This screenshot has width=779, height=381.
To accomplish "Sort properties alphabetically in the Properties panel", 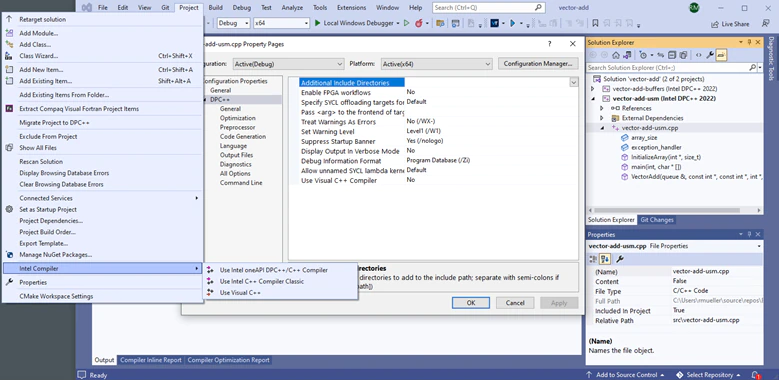I will point(605,259).
